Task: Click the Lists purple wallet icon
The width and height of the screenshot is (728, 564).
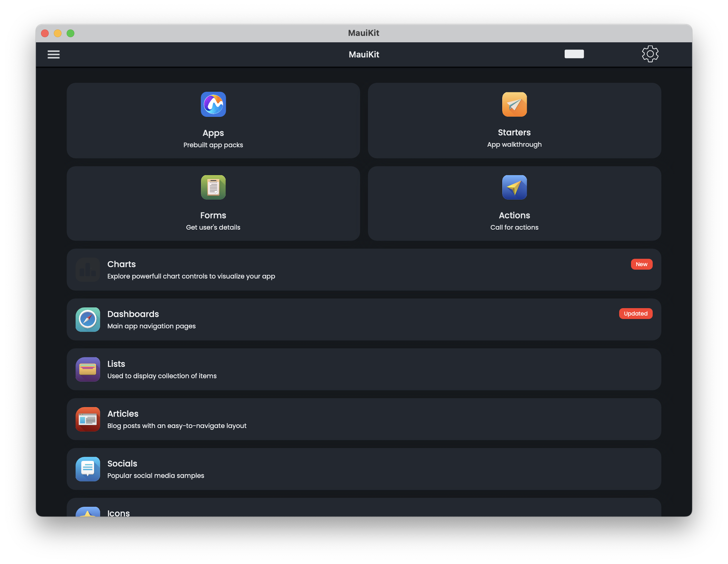Action: coord(88,369)
